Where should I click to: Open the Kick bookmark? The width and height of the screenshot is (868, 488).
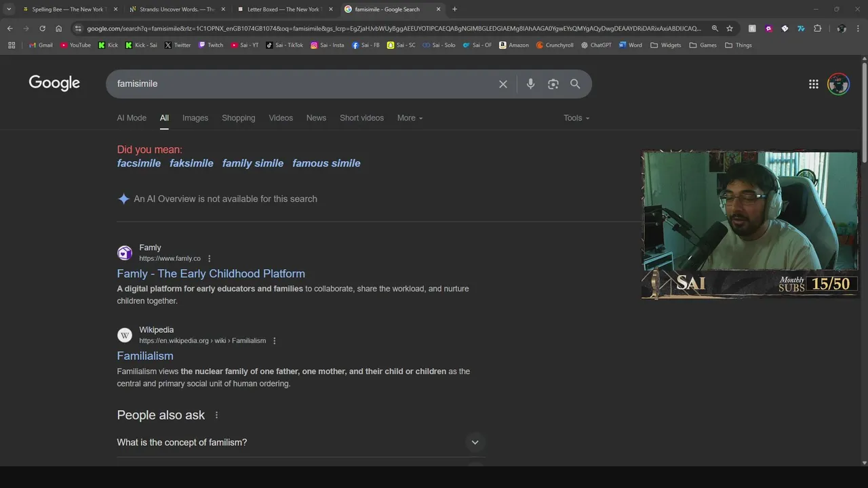point(108,45)
